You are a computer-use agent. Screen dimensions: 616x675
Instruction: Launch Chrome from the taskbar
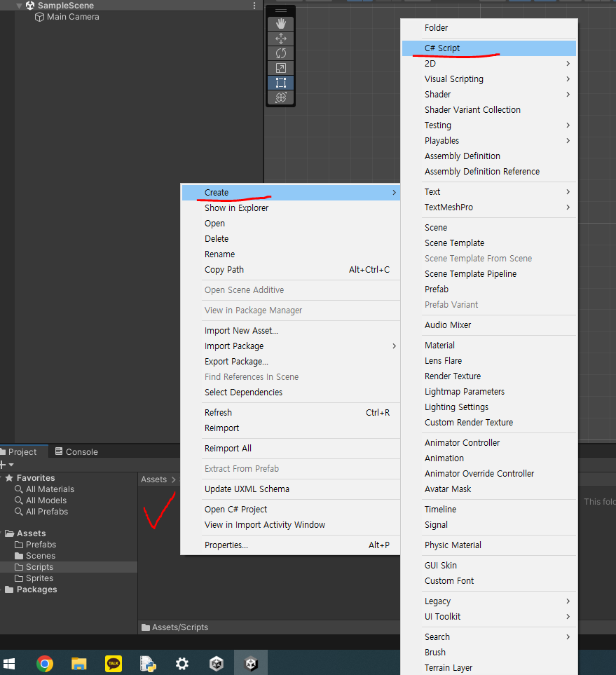click(45, 663)
